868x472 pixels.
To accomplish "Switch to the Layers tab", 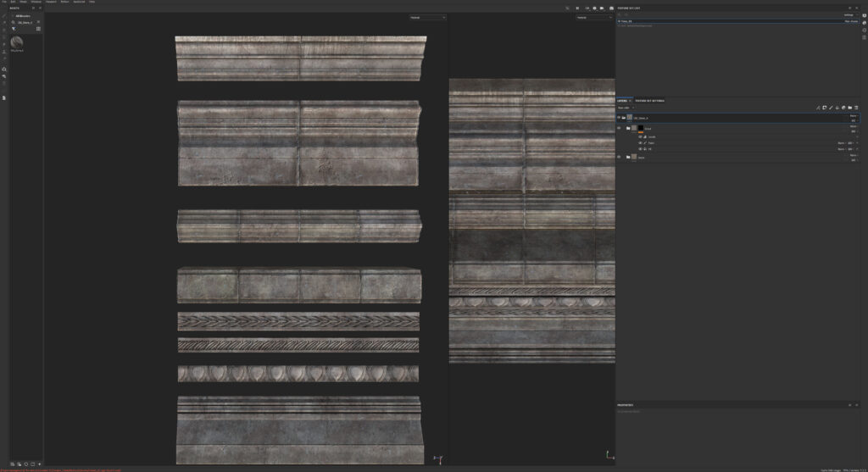I will click(x=622, y=101).
